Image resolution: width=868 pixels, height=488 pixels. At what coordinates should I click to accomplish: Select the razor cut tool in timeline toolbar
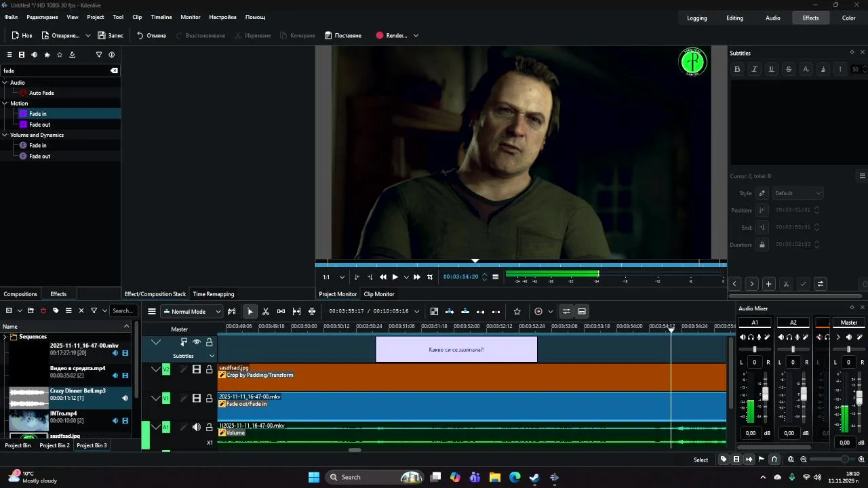266,312
